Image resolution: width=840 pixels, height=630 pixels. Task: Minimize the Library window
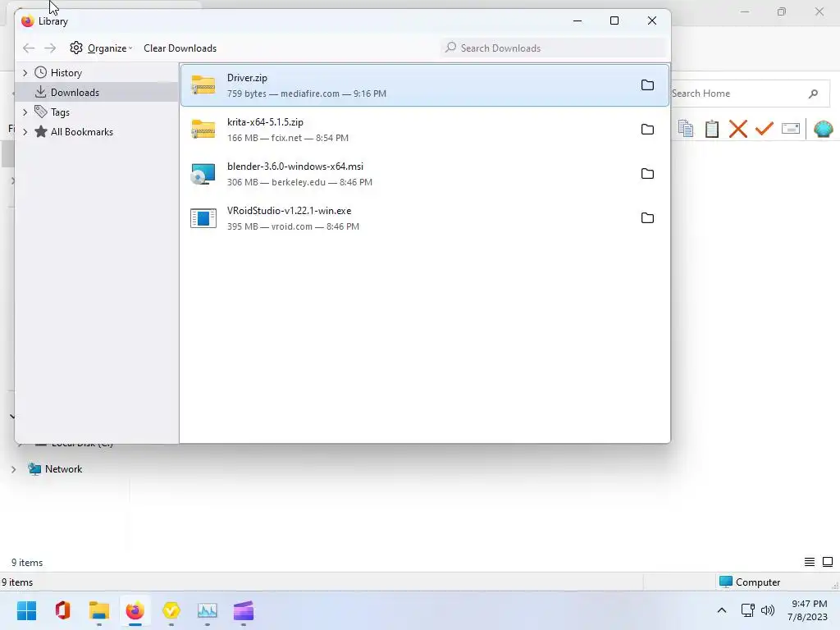[577, 21]
